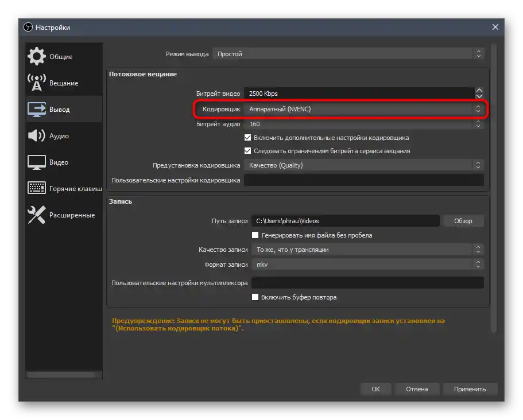Click the Путь записи path field

345,221
